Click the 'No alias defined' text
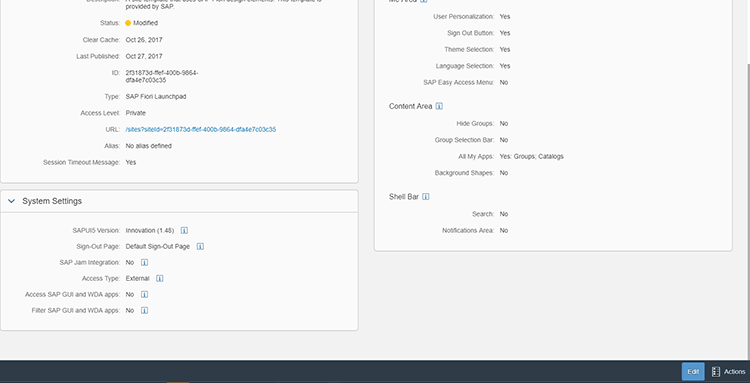This screenshot has height=383, width=750. point(149,146)
